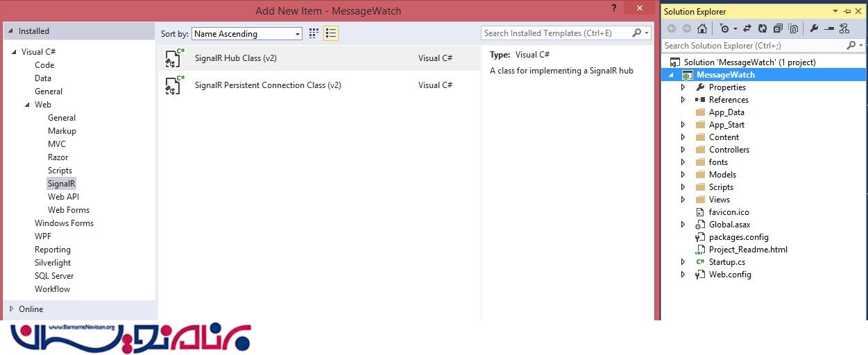Select the MVC category under Web

57,144
